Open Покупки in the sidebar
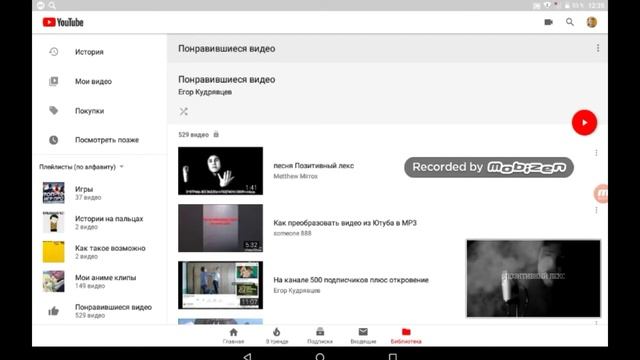640x360 pixels. point(100,111)
